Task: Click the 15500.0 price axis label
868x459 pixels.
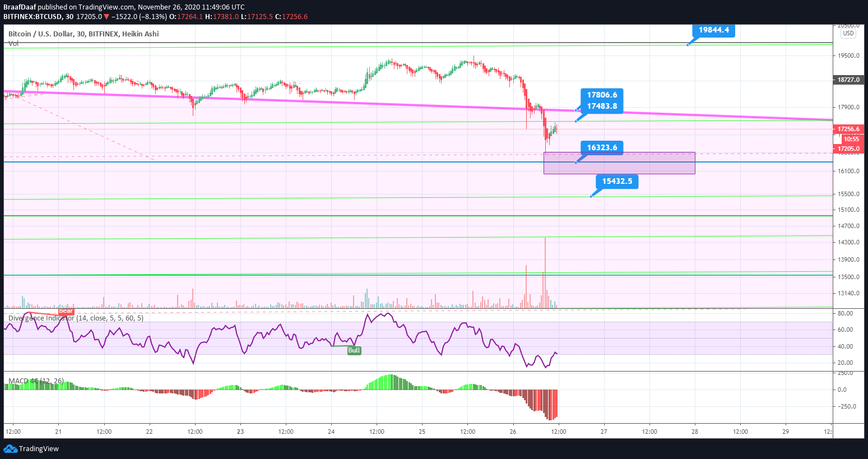Action: click(848, 194)
